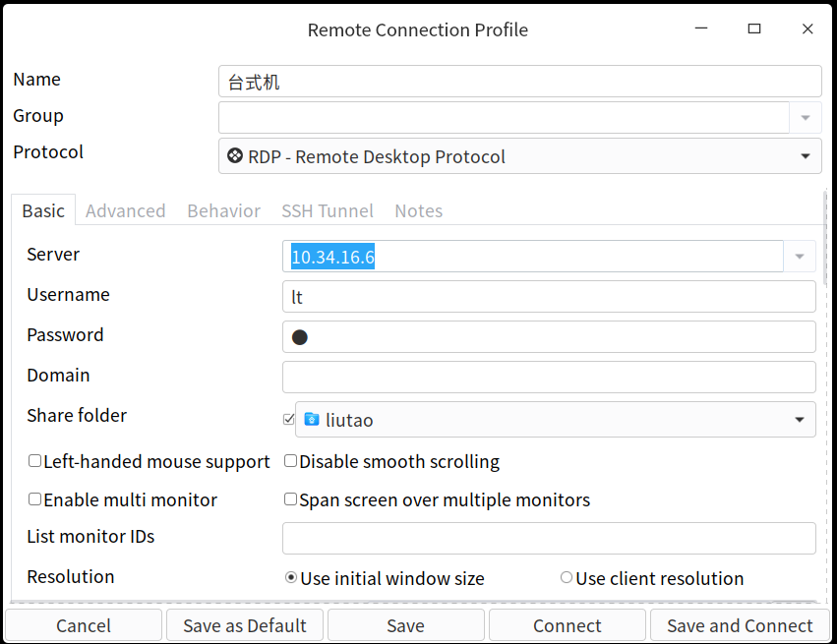The width and height of the screenshot is (837, 644).
Task: Close the Remote Connection Profile window
Action: [x=807, y=29]
